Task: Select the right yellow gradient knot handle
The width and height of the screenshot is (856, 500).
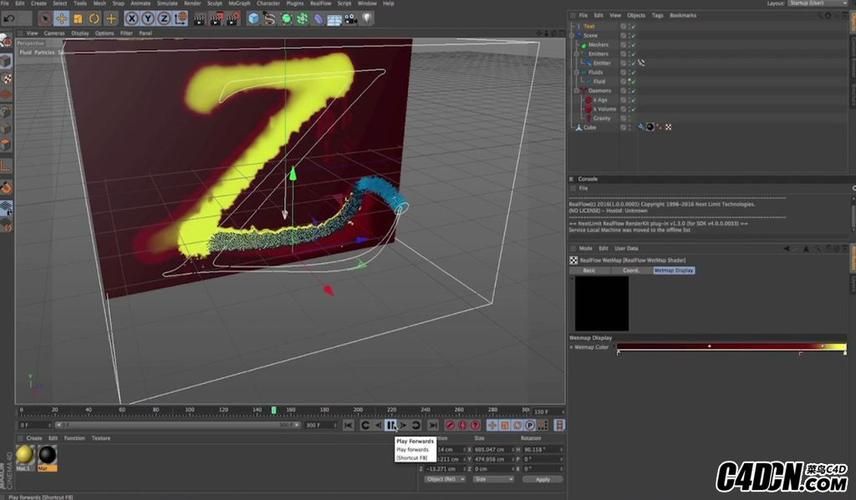Action: point(845,353)
